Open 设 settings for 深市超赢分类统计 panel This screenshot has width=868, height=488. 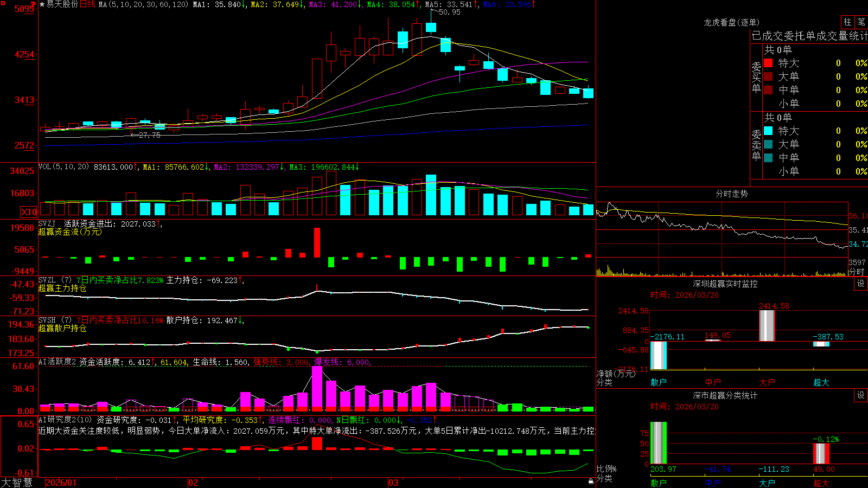click(861, 395)
